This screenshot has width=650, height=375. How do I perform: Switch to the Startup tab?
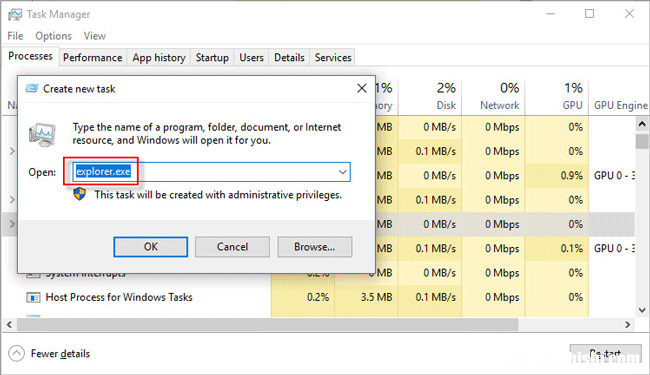212,58
